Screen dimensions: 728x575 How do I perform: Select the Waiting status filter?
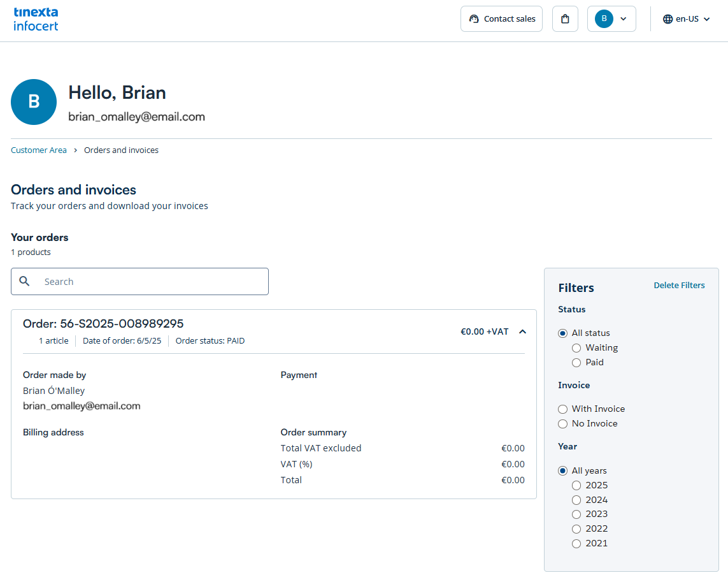tap(576, 348)
